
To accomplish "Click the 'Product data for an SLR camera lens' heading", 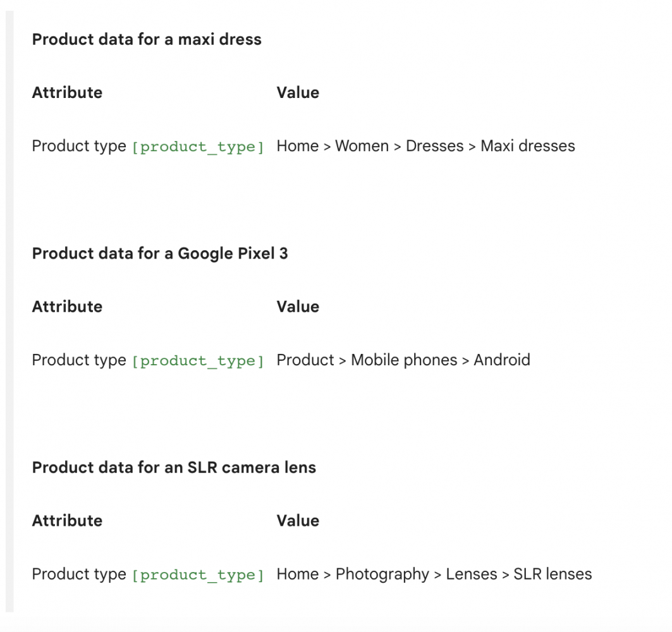I will click(174, 468).
